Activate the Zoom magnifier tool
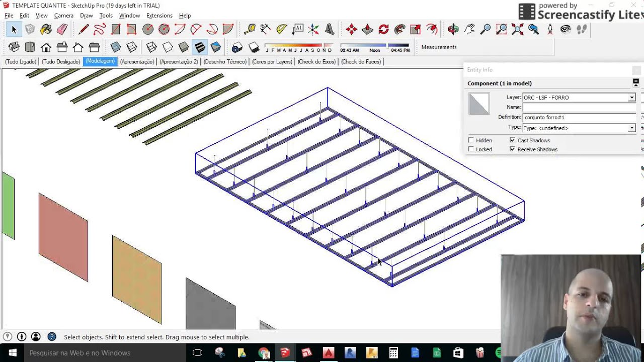644x362 pixels. [x=486, y=30]
